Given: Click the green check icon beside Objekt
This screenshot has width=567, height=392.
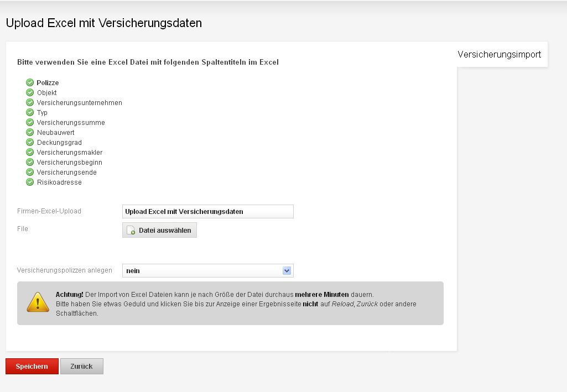Looking at the screenshot, I should click(30, 93).
